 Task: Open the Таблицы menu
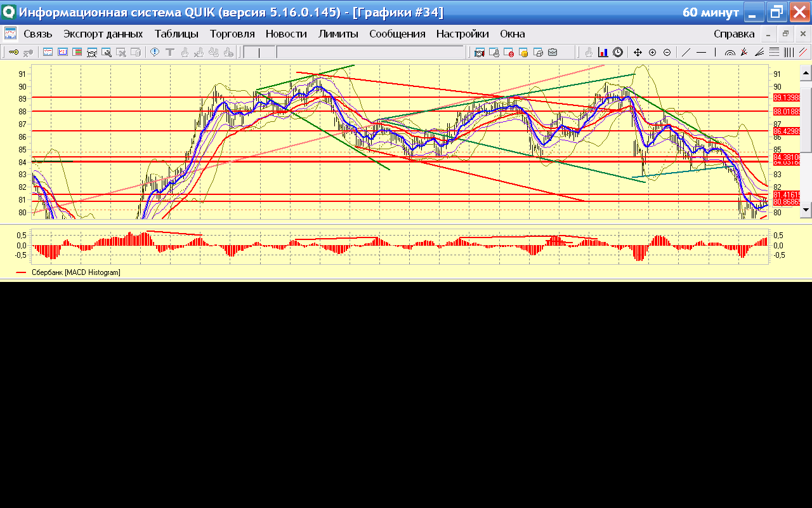coord(176,34)
